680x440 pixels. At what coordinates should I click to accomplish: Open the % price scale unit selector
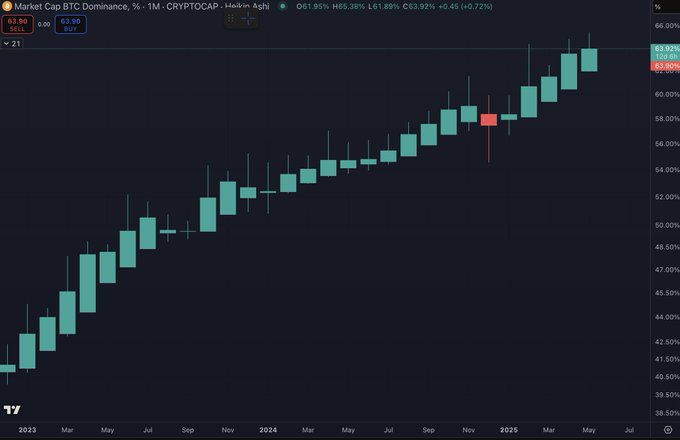[657, 7]
